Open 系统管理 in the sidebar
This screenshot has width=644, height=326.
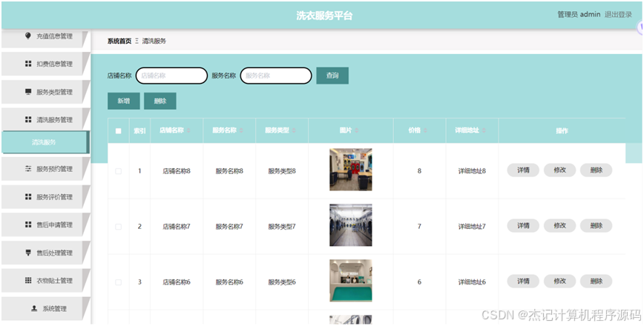[x=45, y=308]
